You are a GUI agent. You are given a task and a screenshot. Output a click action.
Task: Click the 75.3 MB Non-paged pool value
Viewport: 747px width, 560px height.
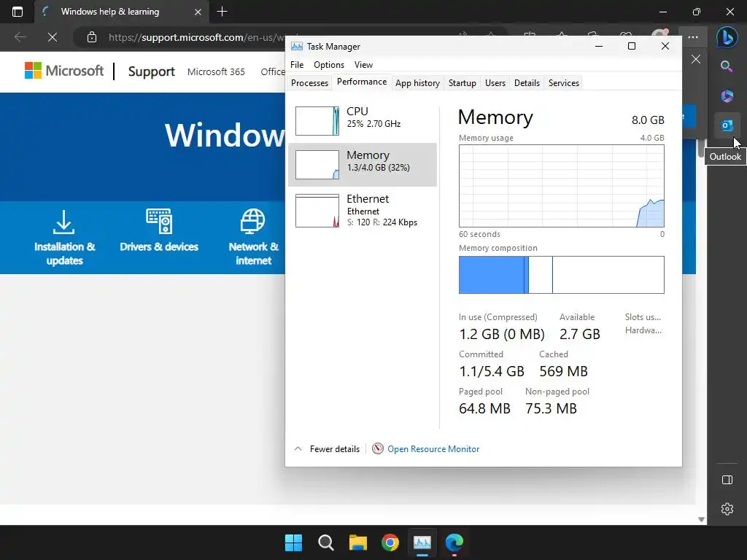click(551, 408)
